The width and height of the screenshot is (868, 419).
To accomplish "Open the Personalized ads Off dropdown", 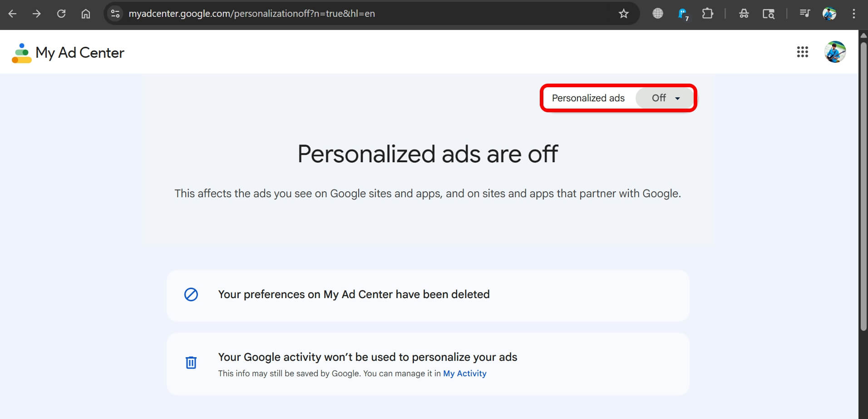I will click(665, 98).
